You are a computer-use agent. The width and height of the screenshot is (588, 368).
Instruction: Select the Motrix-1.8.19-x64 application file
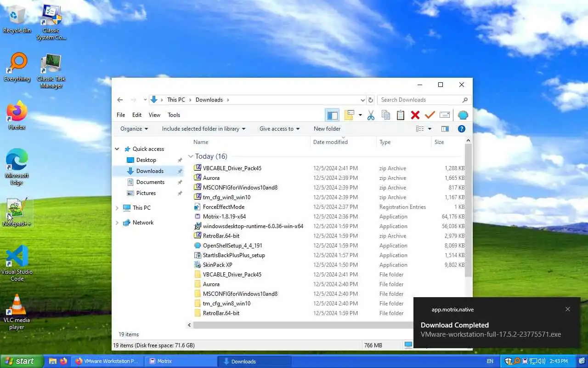[x=224, y=217]
